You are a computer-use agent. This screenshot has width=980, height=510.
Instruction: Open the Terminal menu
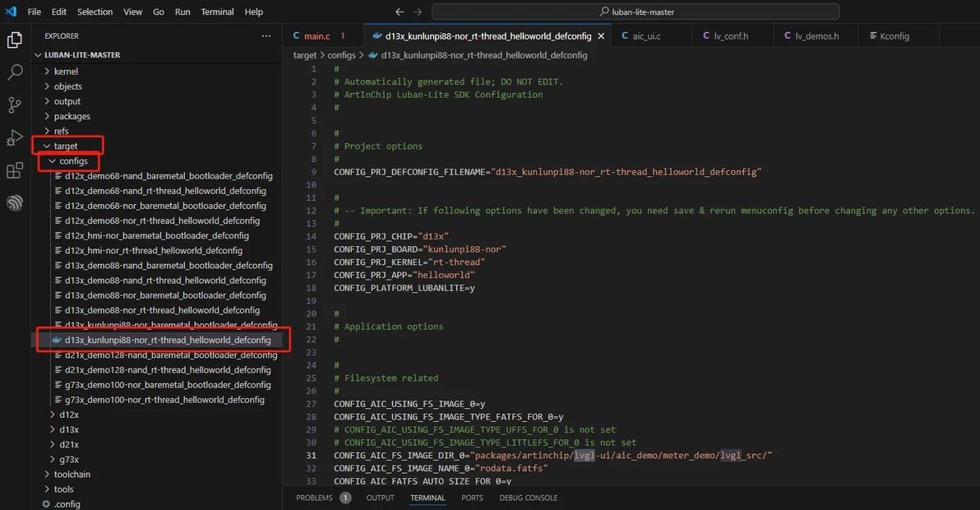point(217,12)
